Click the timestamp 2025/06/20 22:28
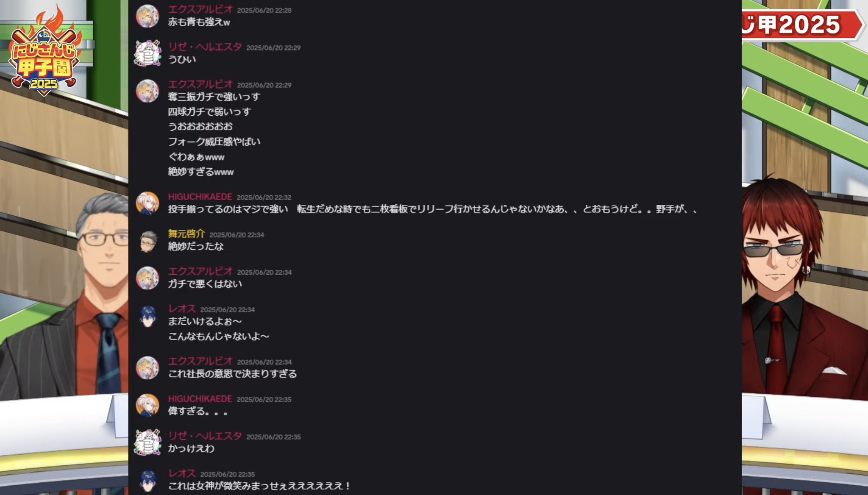 pyautogui.click(x=264, y=10)
